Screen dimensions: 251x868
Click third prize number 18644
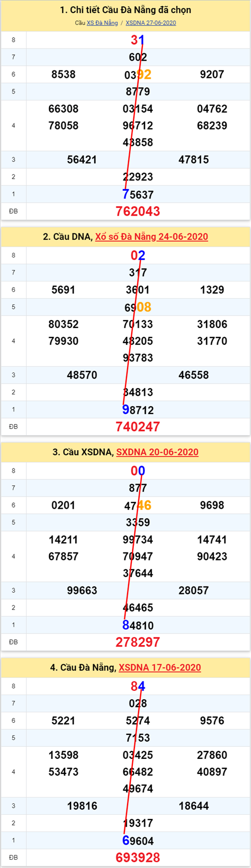(x=193, y=806)
